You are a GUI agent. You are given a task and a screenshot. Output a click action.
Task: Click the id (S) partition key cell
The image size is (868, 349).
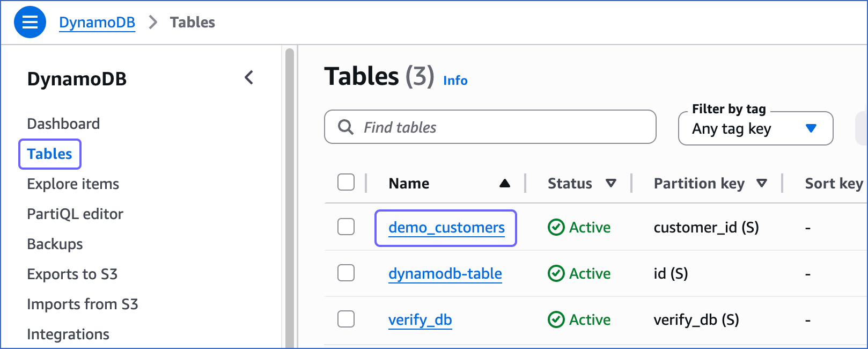671,274
